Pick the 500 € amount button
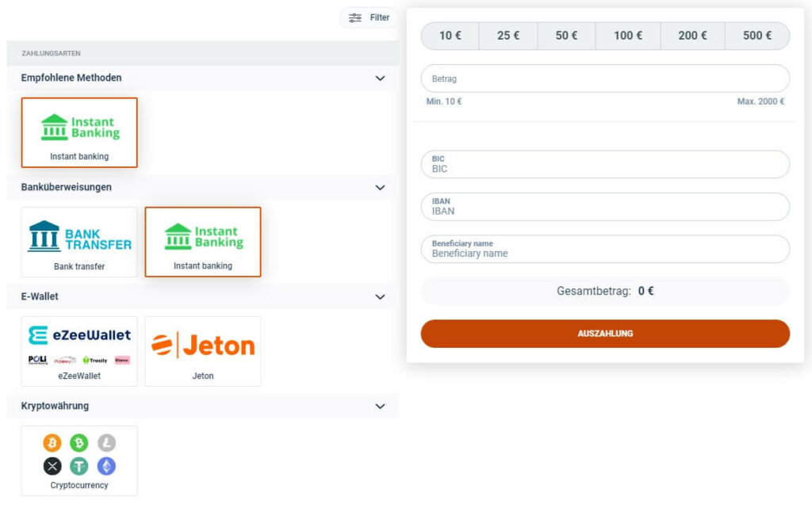Screen dimensions: 812x508 pyautogui.click(x=757, y=36)
